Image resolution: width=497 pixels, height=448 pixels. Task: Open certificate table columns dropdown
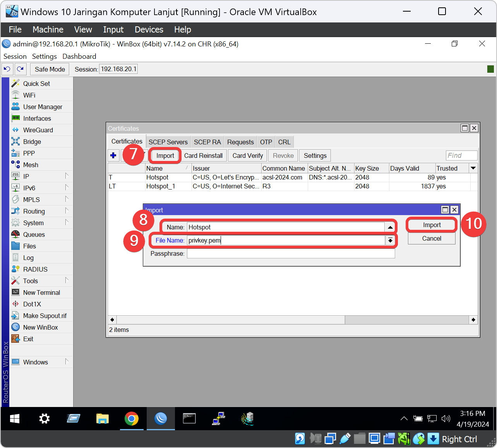pyautogui.click(x=473, y=168)
